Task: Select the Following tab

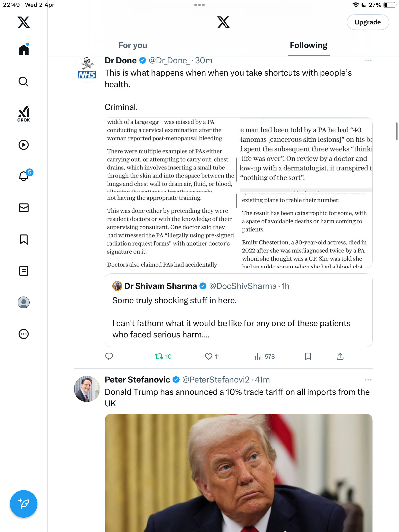Action: (x=309, y=45)
